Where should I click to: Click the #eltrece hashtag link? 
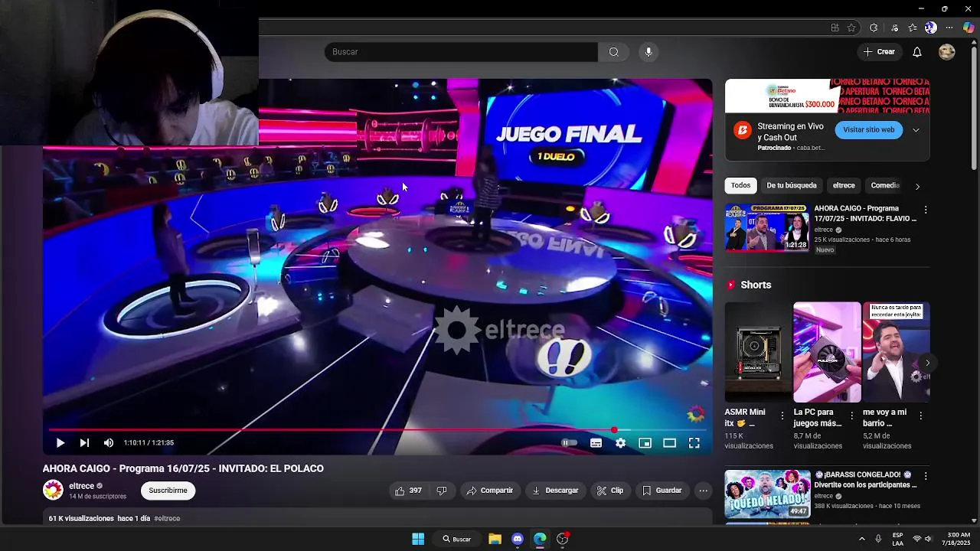coord(167,518)
